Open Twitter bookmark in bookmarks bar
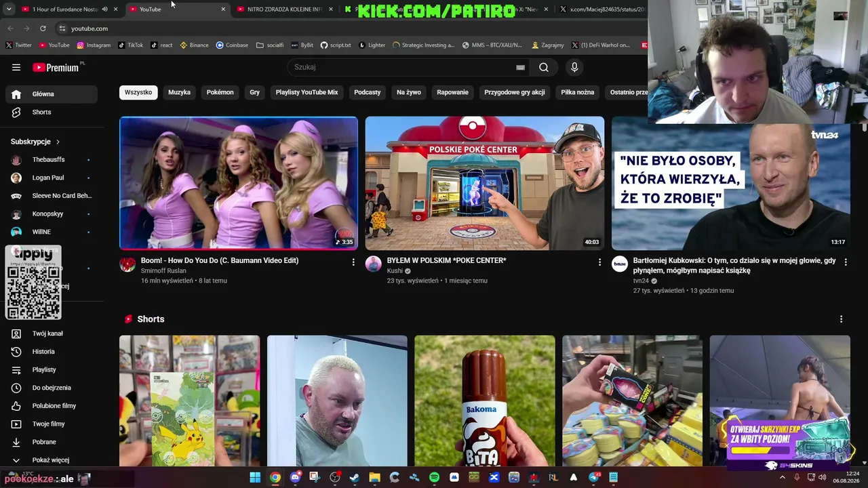 pyautogui.click(x=19, y=45)
